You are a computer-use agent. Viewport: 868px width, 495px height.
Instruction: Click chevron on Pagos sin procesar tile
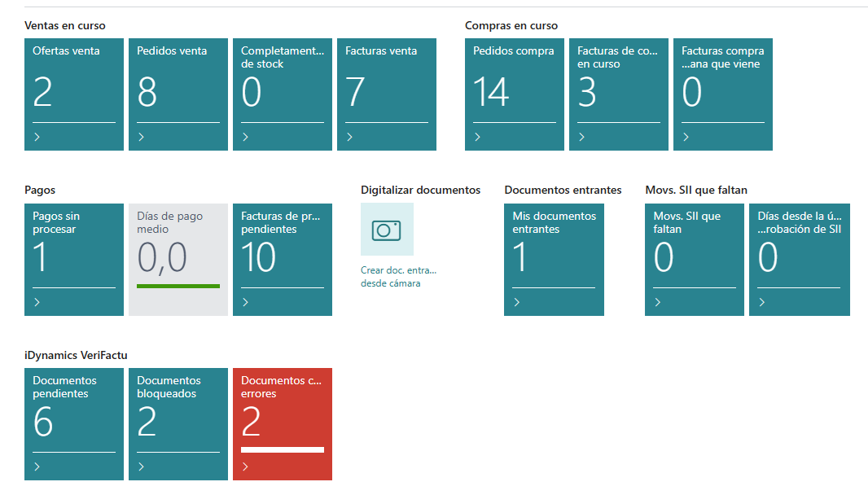coord(37,303)
